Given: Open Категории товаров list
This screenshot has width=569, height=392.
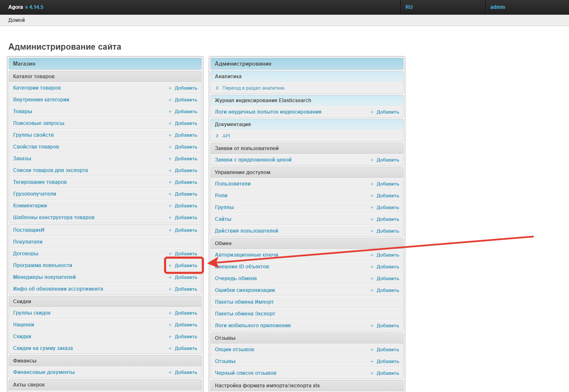Looking at the screenshot, I should pos(37,88).
